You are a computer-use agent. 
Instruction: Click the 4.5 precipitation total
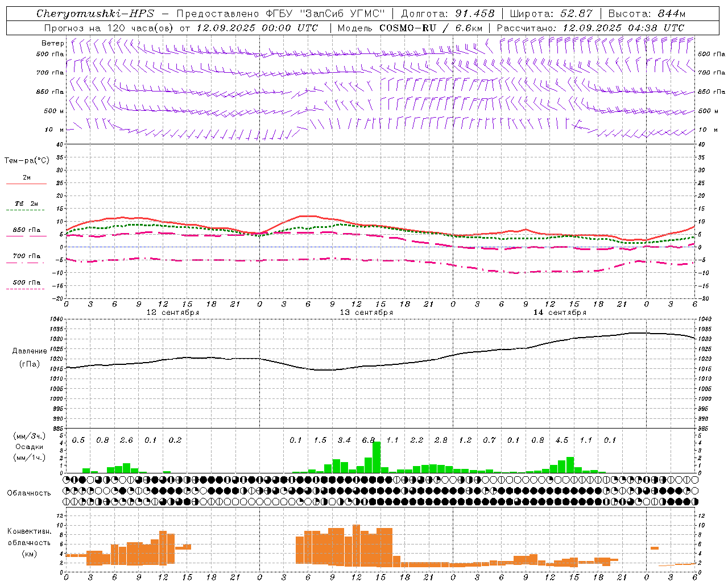(x=562, y=440)
